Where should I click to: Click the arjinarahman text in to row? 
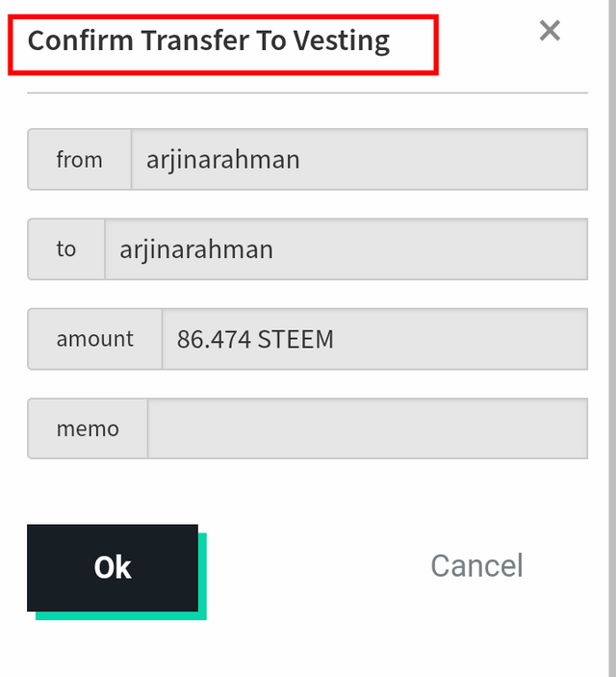tap(196, 250)
